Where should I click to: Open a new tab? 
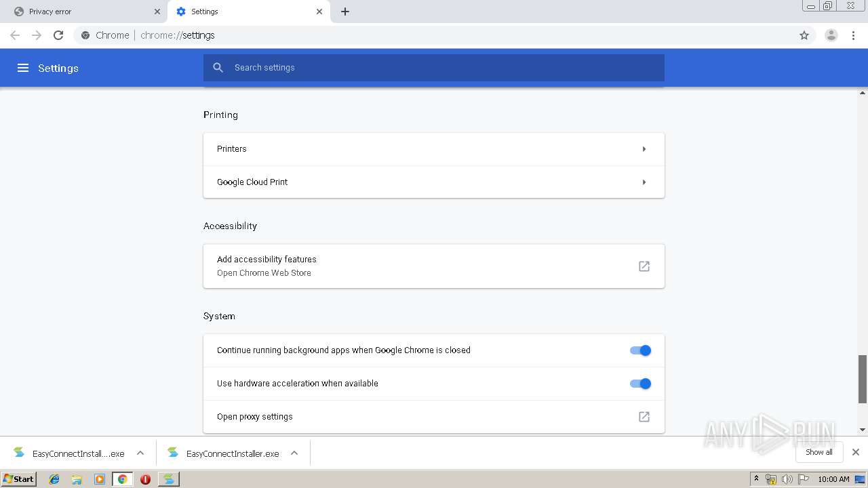click(x=345, y=12)
